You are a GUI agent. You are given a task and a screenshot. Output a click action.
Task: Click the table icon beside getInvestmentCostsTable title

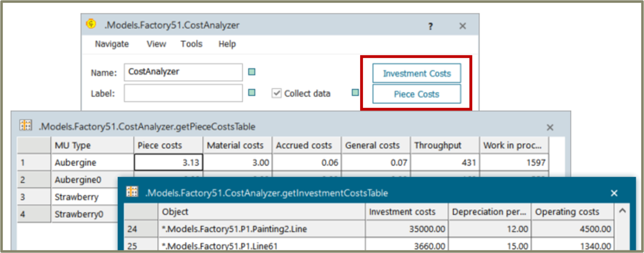coord(132,192)
